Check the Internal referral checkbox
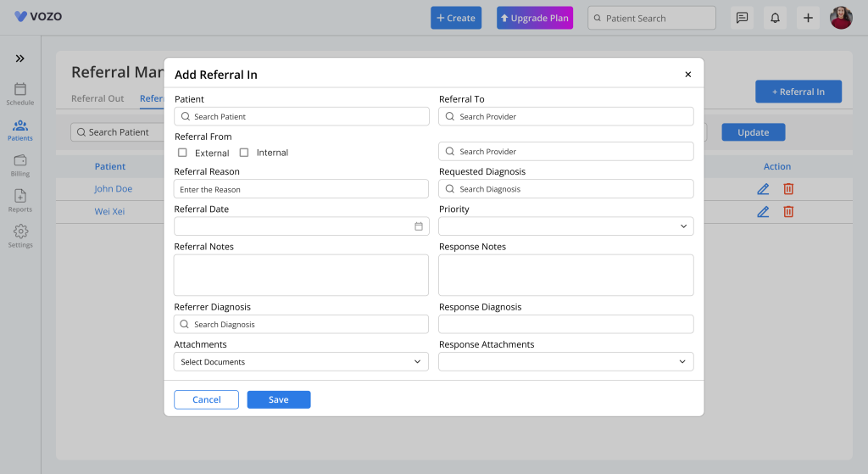Screen dimensions: 868x474 [244, 153]
